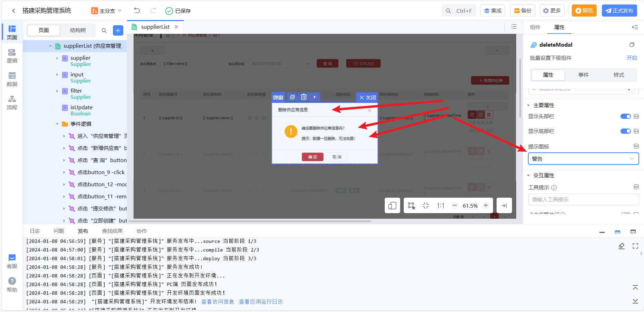Click 开启 for batch child settings
The image size is (644, 312).
tap(632, 58)
